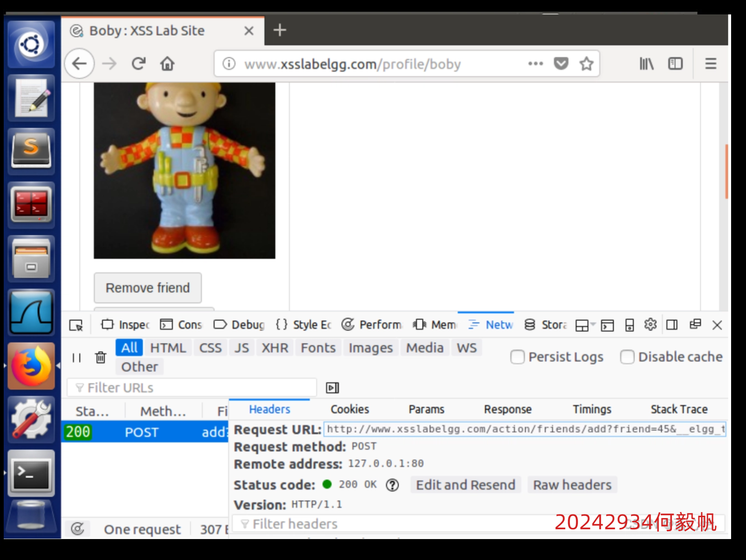Filter requests by XHR
The image size is (746, 560).
pos(275,348)
